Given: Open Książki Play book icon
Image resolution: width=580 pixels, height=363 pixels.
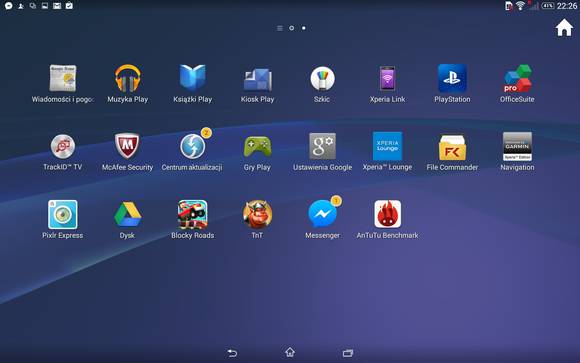Looking at the screenshot, I should pos(192,78).
